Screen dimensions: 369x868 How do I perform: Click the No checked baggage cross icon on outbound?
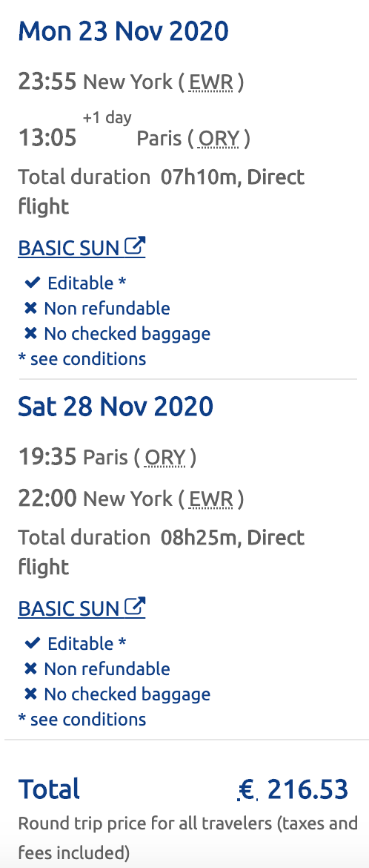click(x=31, y=334)
